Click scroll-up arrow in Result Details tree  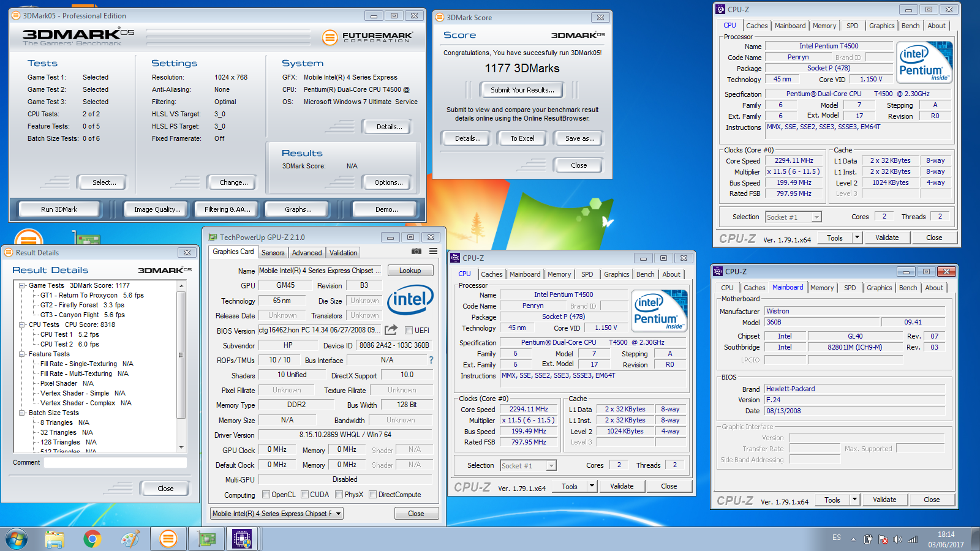[181, 286]
